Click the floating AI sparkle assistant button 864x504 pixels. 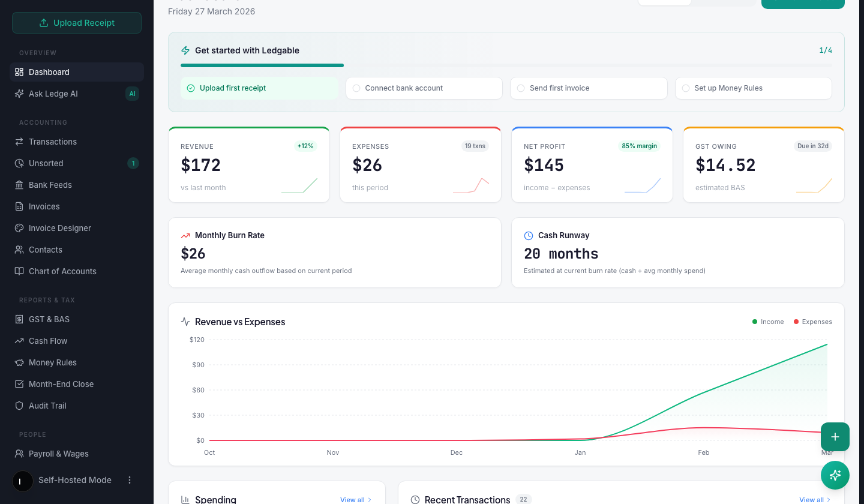pos(835,475)
